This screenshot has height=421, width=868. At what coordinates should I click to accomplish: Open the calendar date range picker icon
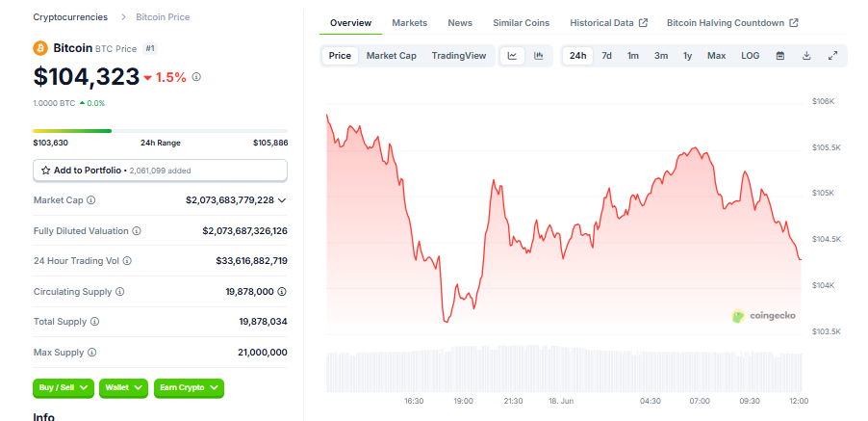coord(780,56)
